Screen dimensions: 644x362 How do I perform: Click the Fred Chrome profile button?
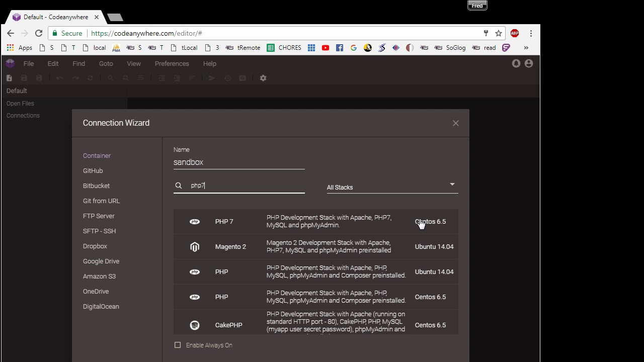[x=477, y=6]
